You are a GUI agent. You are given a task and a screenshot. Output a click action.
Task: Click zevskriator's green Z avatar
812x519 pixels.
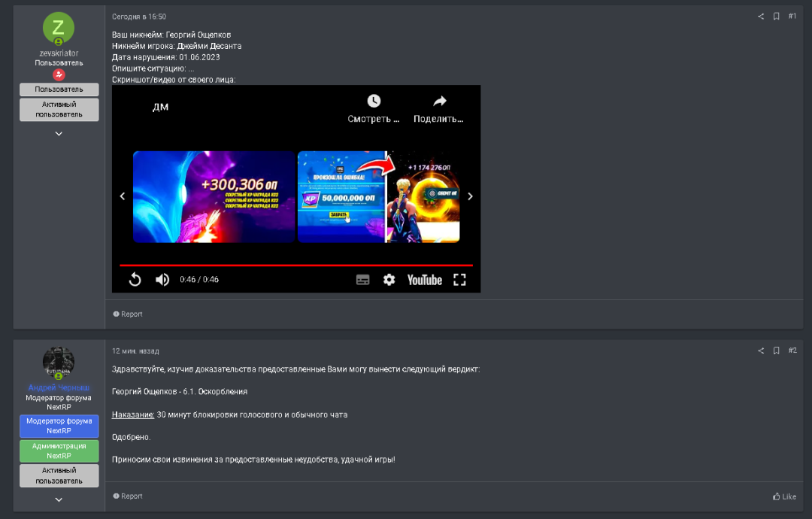(x=59, y=28)
